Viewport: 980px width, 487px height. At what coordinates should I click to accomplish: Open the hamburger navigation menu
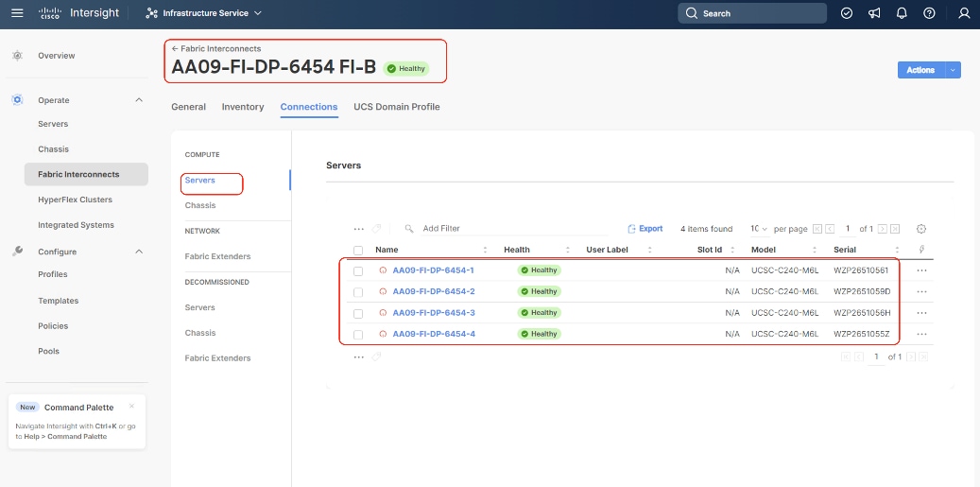(x=18, y=13)
